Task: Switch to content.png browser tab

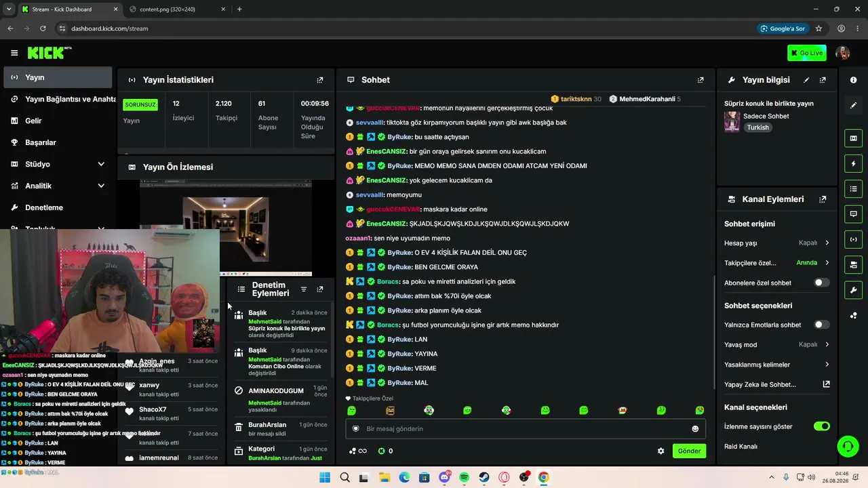Action: pyautogui.click(x=176, y=9)
